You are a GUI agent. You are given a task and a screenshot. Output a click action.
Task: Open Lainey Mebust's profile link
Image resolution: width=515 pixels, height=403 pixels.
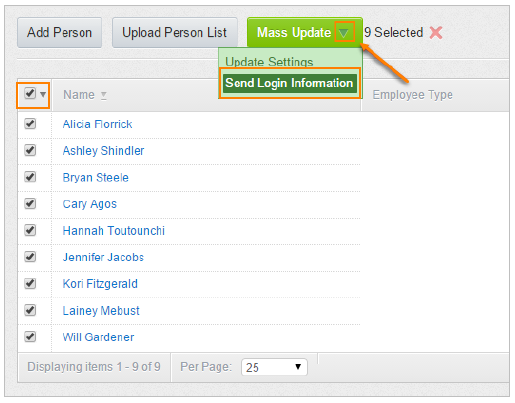point(101,311)
